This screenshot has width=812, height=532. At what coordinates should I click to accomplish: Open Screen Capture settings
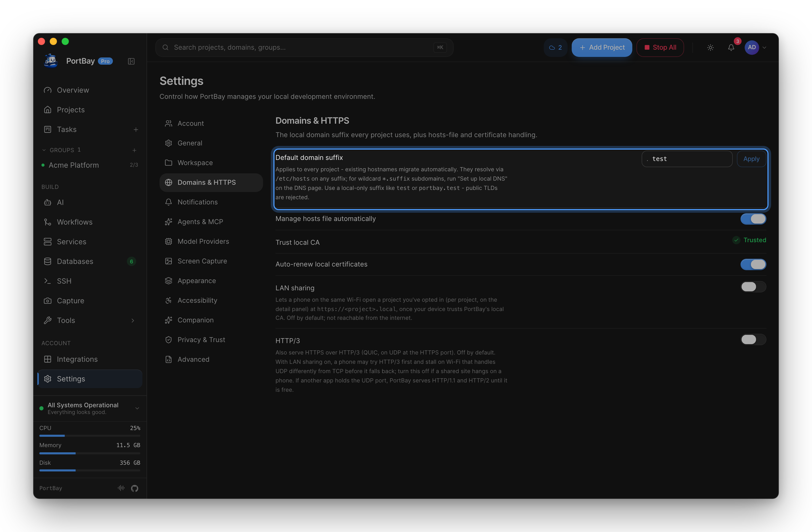(x=211, y=261)
